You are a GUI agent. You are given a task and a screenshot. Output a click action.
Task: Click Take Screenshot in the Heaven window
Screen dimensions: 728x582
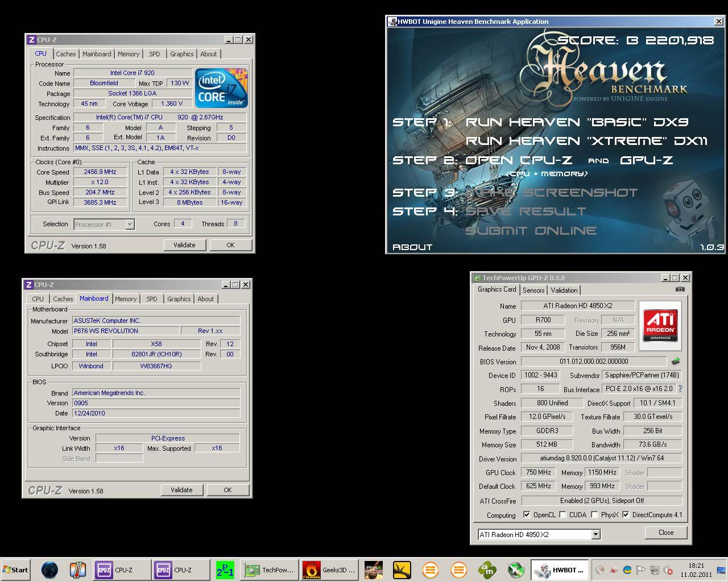point(552,192)
